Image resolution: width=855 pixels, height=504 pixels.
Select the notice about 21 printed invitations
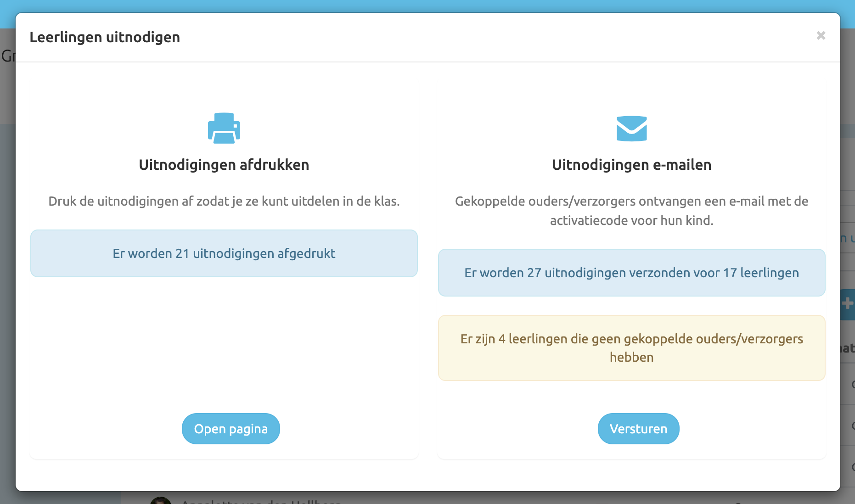[224, 253]
